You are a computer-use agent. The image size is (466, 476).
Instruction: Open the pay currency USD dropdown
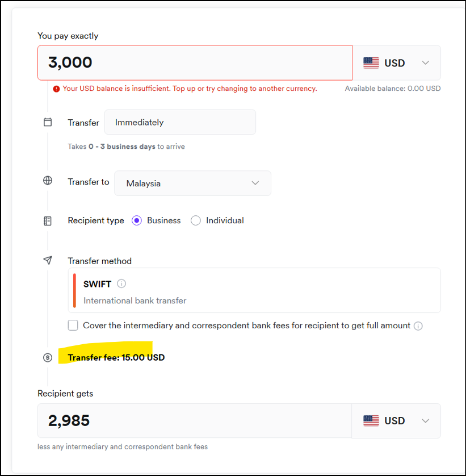pyautogui.click(x=396, y=62)
